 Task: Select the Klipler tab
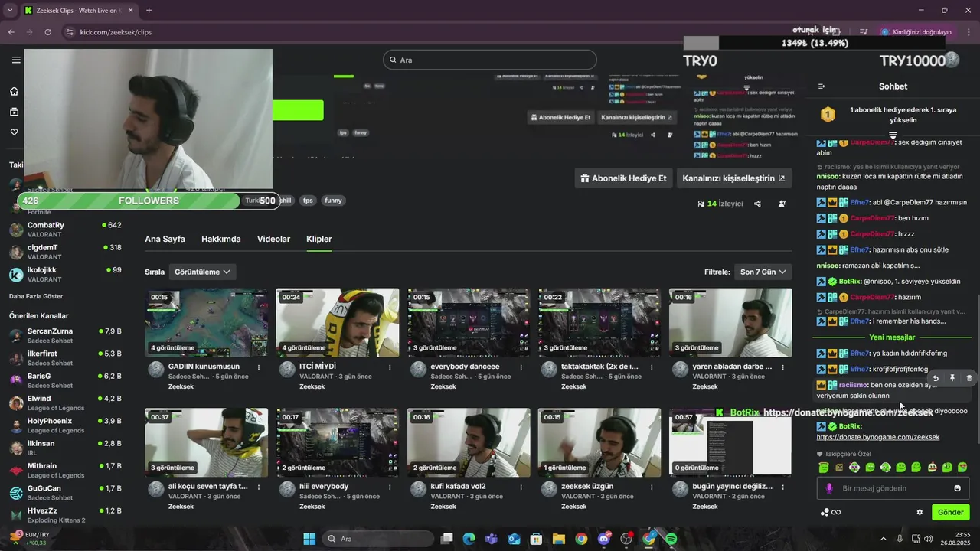319,239
